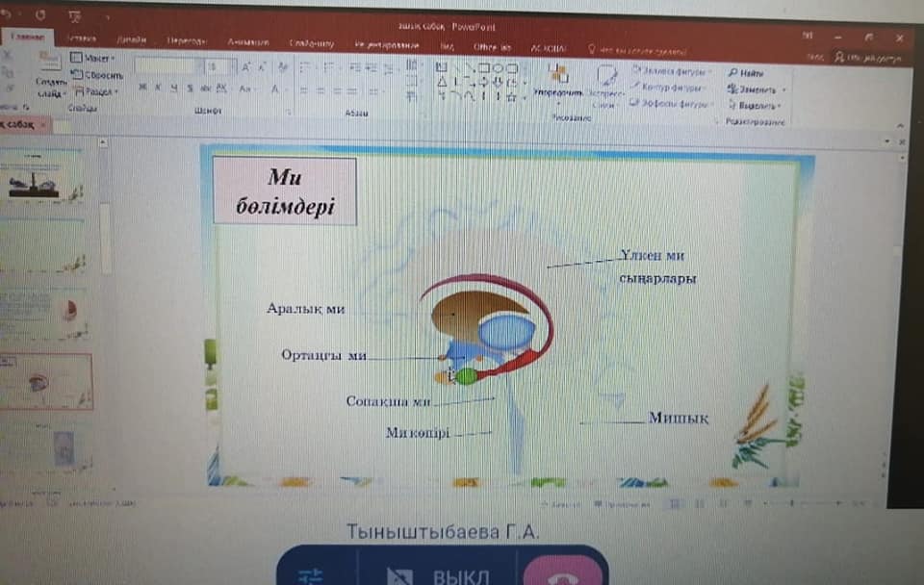Image resolution: width=924 pixels, height=585 pixels.
Task: Toggle underline formatting in the font group
Action: click(172, 89)
